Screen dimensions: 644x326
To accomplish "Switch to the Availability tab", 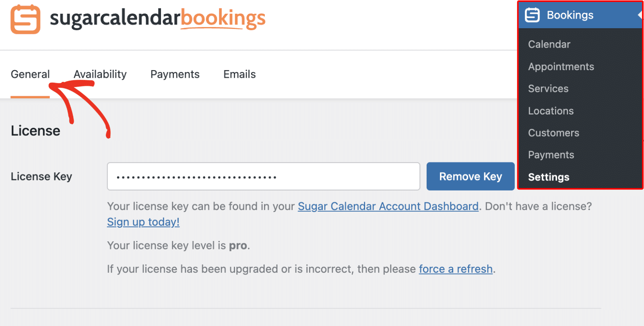I will tap(100, 74).
